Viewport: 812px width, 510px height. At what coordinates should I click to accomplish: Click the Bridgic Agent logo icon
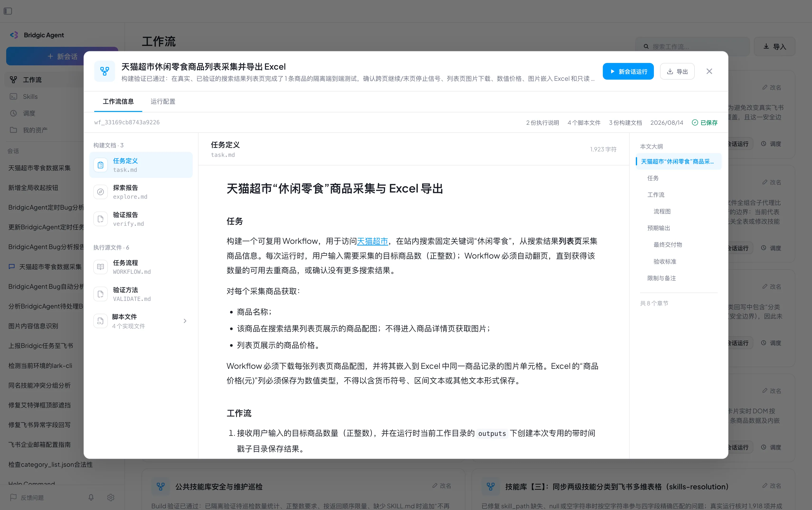pos(14,35)
